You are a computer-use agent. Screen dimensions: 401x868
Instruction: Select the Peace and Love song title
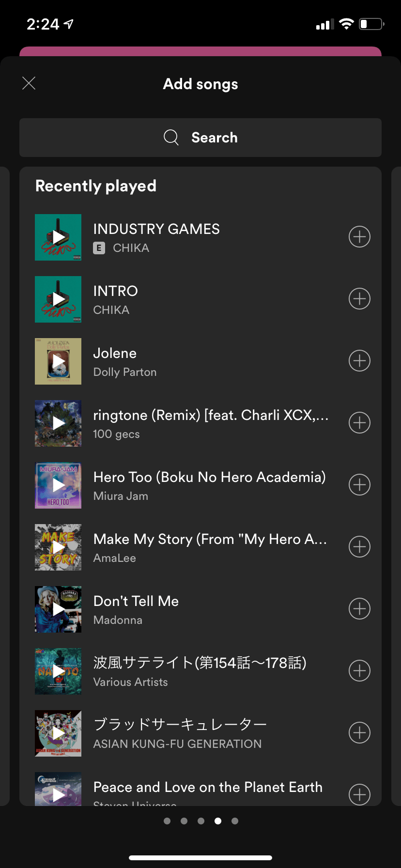(x=208, y=787)
